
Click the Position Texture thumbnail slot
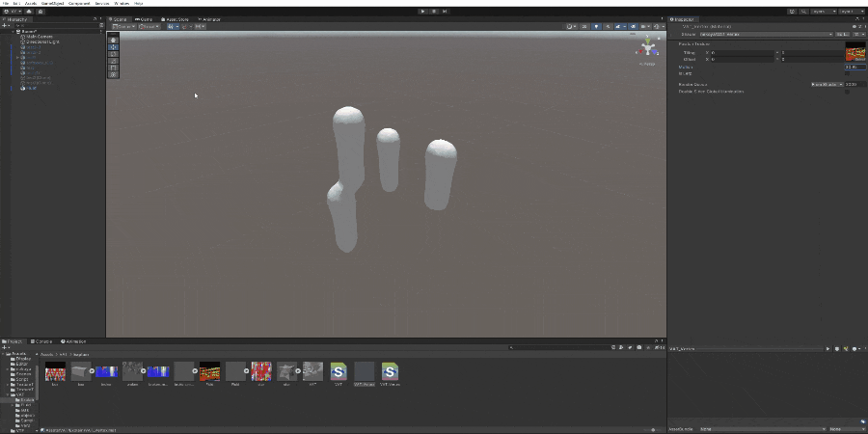tap(855, 51)
